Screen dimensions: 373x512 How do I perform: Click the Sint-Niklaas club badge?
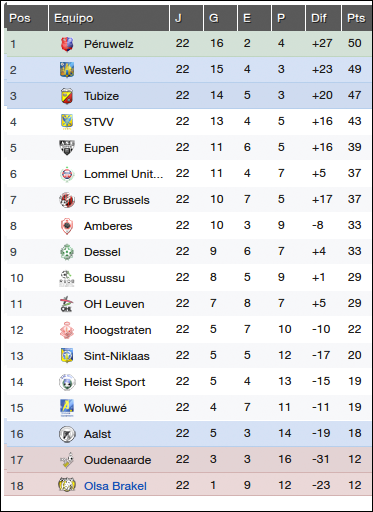[x=67, y=356]
